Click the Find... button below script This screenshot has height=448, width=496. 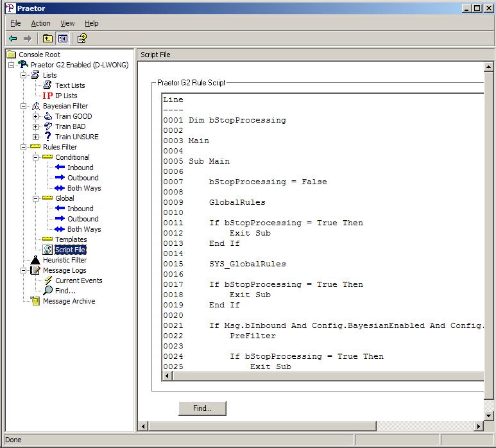tap(203, 408)
